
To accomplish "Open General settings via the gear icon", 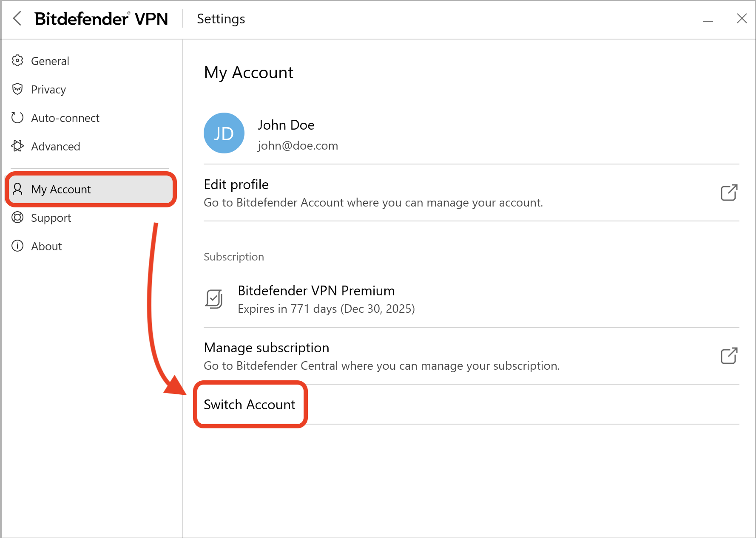I will [17, 60].
